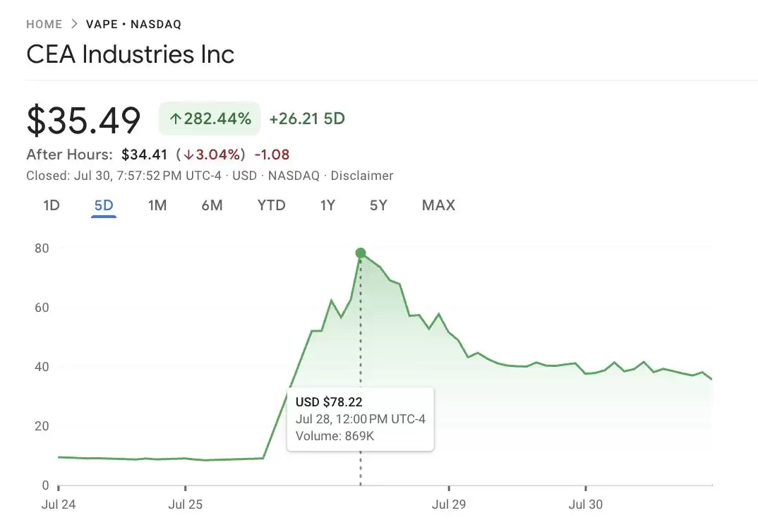Show the YTD chart range
The width and height of the screenshot is (758, 532).
pyautogui.click(x=272, y=205)
